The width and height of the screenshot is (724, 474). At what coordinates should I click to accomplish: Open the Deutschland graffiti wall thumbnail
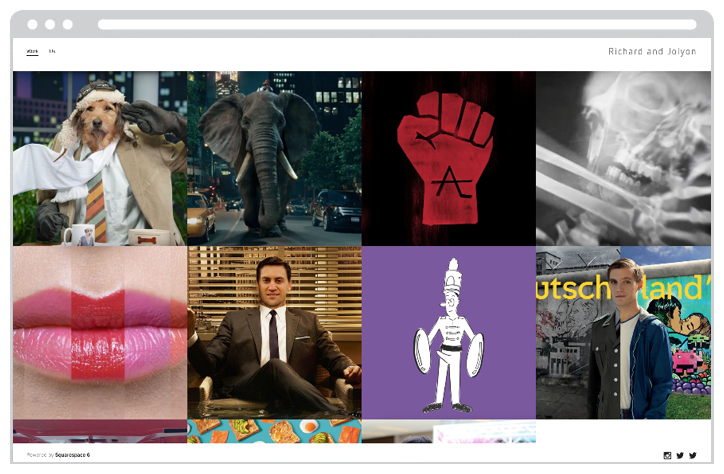[x=623, y=333]
